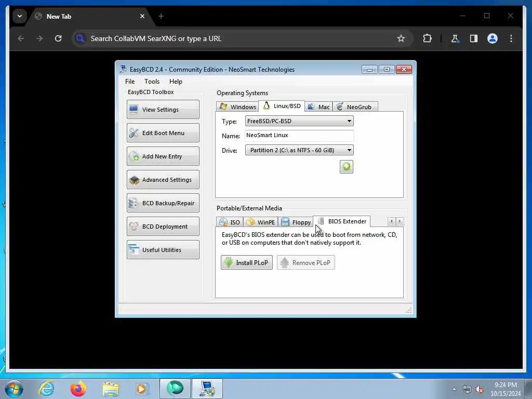532x399 pixels.
Task: Launch Internet Explorer from the taskbar
Action: coord(46,389)
